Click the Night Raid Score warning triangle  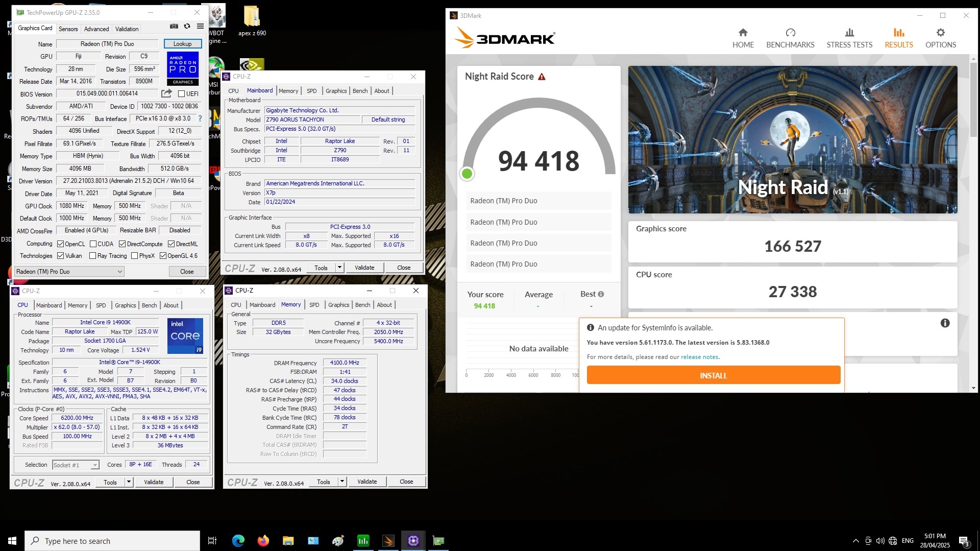[x=542, y=77]
